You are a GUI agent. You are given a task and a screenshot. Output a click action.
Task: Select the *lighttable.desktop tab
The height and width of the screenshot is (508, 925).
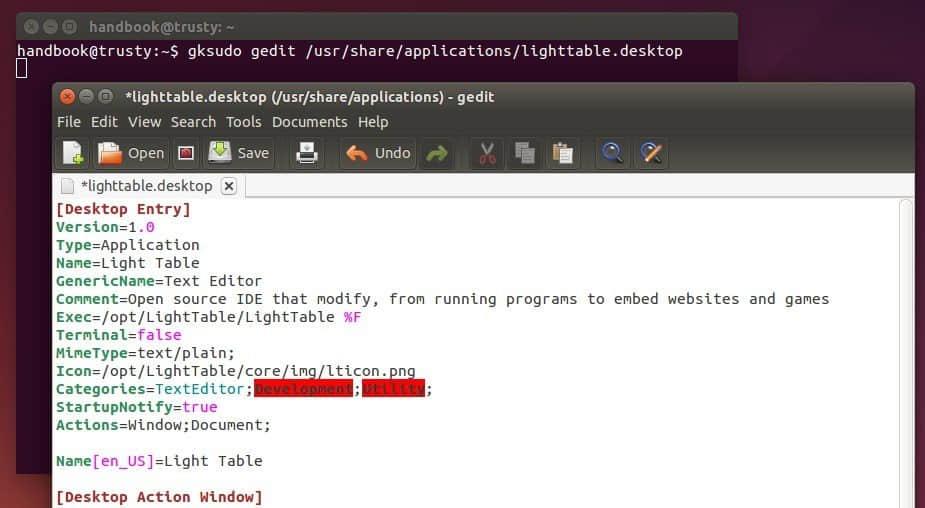pyautogui.click(x=146, y=186)
